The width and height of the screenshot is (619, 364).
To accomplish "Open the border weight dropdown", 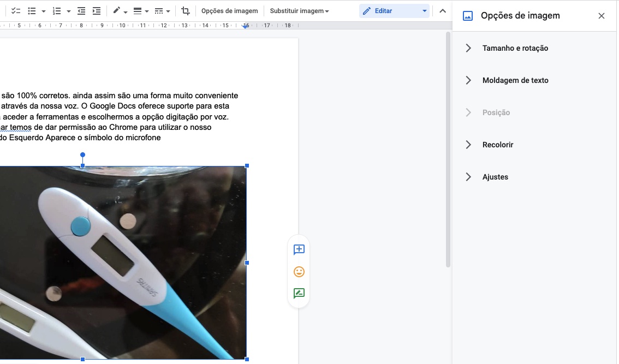I will point(141,11).
